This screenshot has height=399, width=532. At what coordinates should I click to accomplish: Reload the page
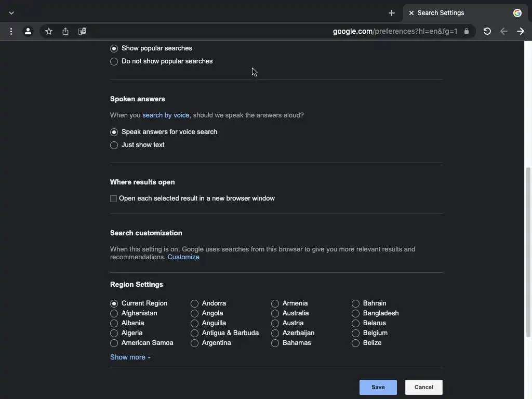click(x=487, y=31)
